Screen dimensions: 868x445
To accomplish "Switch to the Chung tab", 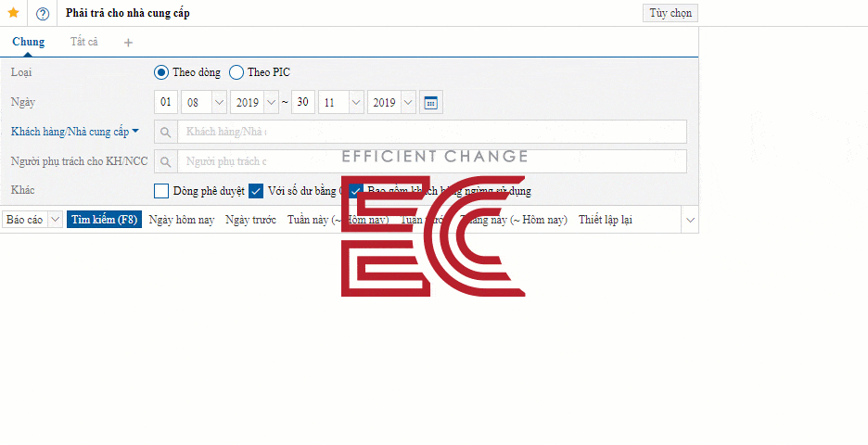I will click(28, 42).
